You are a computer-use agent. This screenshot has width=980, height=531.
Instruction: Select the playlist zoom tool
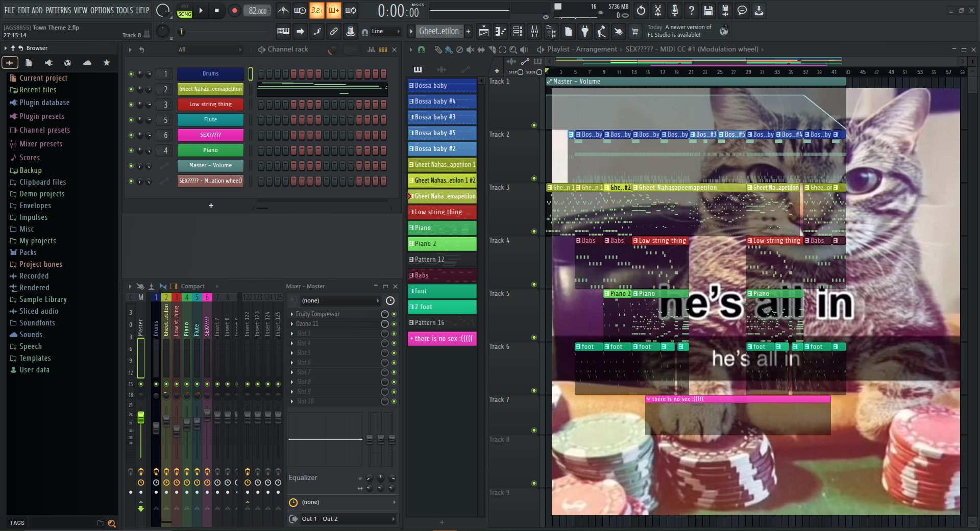click(513, 49)
